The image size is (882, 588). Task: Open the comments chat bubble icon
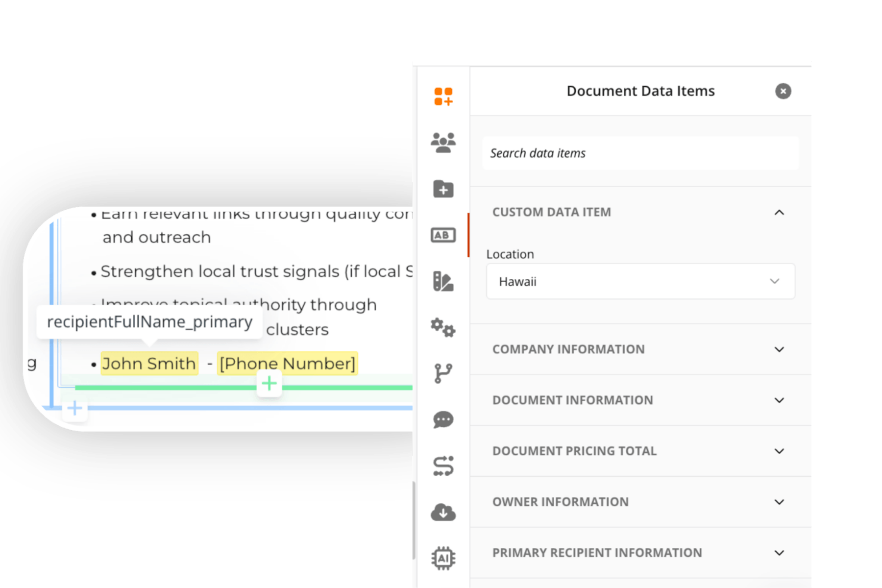443,420
